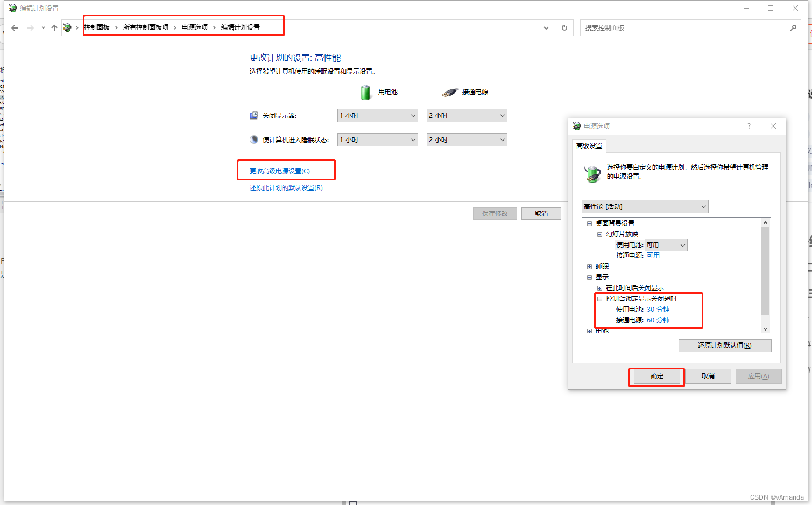The height and width of the screenshot is (505, 812).
Task: Click the 关闭显示器 monitor icon
Action: 254,115
